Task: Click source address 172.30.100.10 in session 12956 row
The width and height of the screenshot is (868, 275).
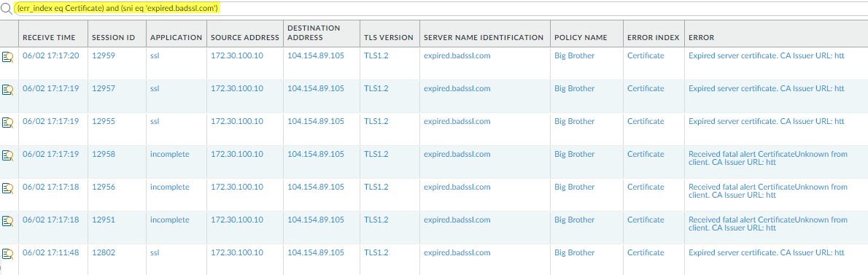Action: [237, 187]
